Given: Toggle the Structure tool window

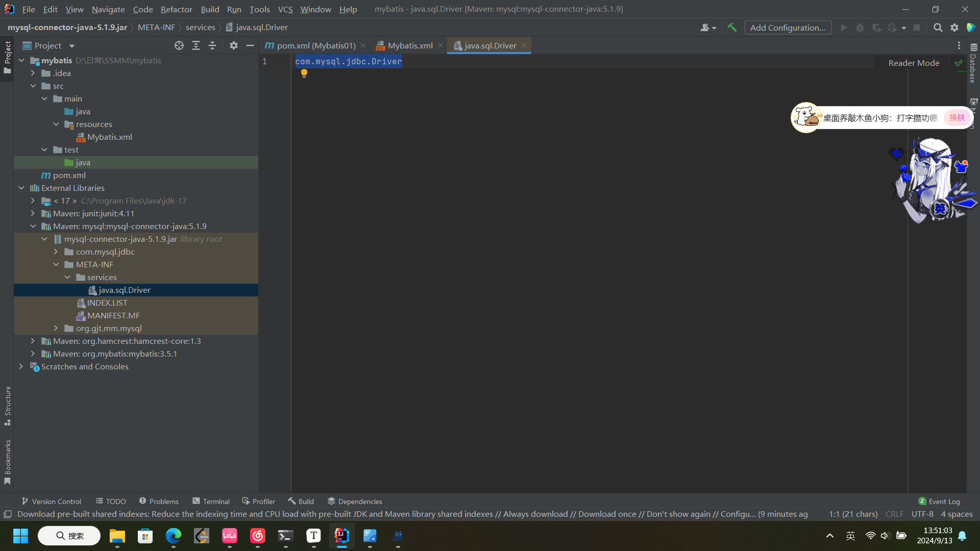Looking at the screenshot, I should click(x=8, y=406).
